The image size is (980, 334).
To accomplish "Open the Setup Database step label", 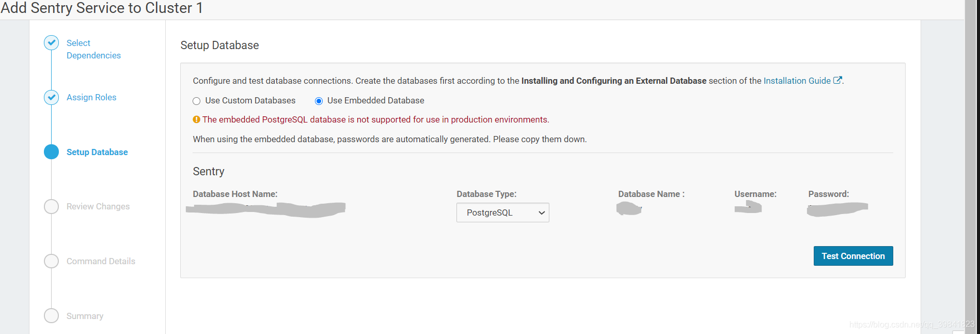I will point(97,152).
